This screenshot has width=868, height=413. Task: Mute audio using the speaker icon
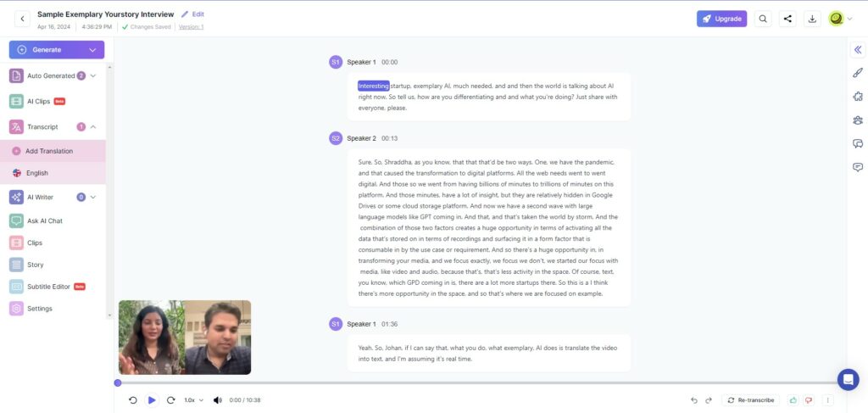tap(218, 400)
